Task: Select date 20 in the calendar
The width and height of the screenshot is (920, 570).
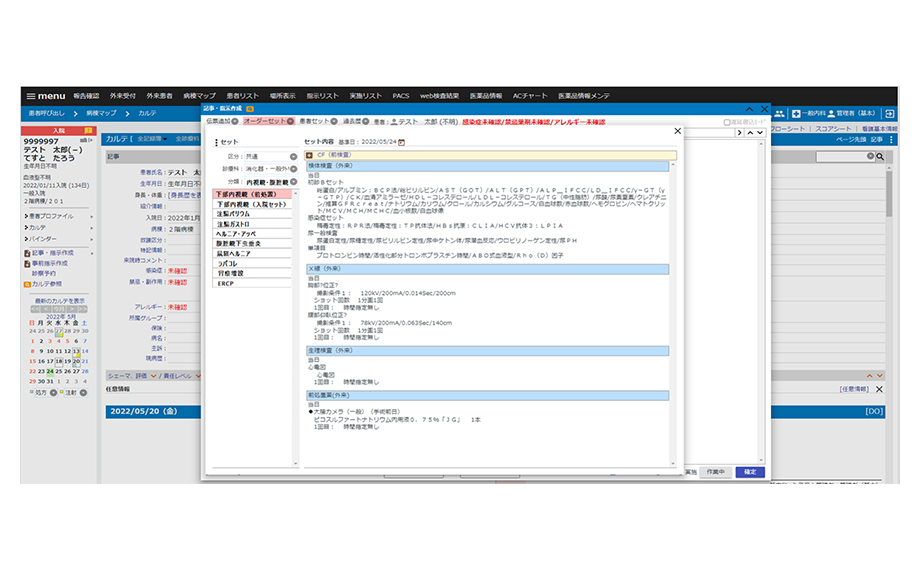Action: pyautogui.click(x=77, y=361)
